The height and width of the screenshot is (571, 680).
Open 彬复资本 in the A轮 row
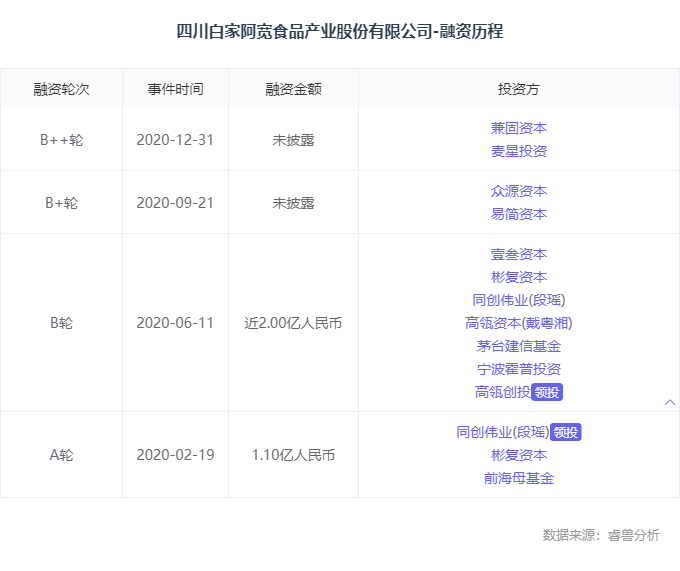tap(518, 455)
